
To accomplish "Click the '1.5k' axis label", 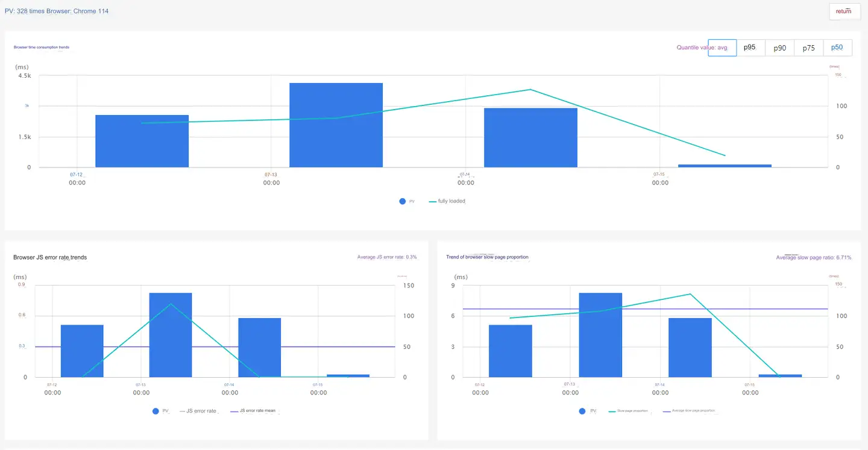I will [x=25, y=137].
